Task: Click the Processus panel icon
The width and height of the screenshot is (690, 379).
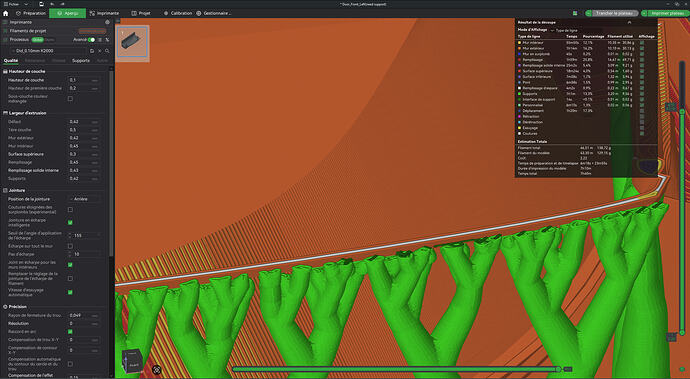Action: point(5,40)
